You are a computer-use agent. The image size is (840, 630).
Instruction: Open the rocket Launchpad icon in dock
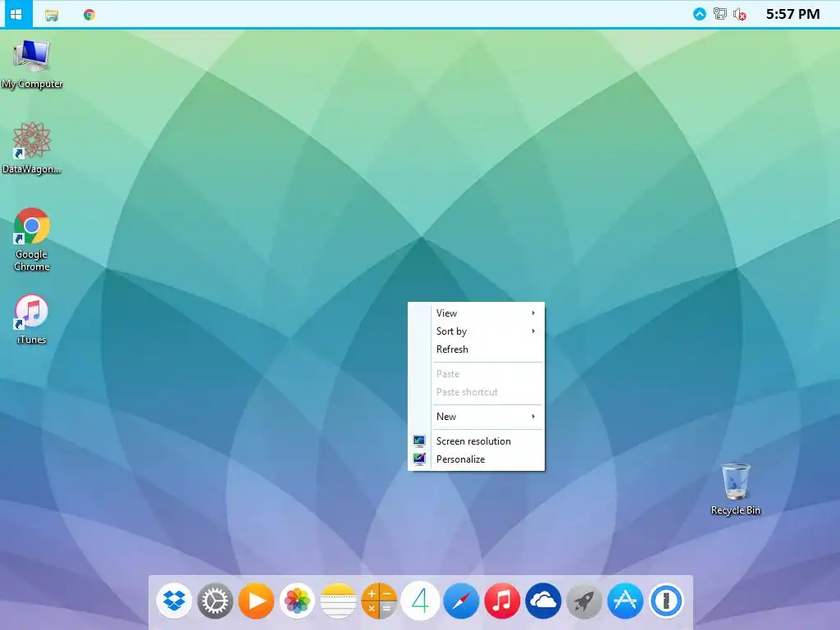(x=584, y=600)
